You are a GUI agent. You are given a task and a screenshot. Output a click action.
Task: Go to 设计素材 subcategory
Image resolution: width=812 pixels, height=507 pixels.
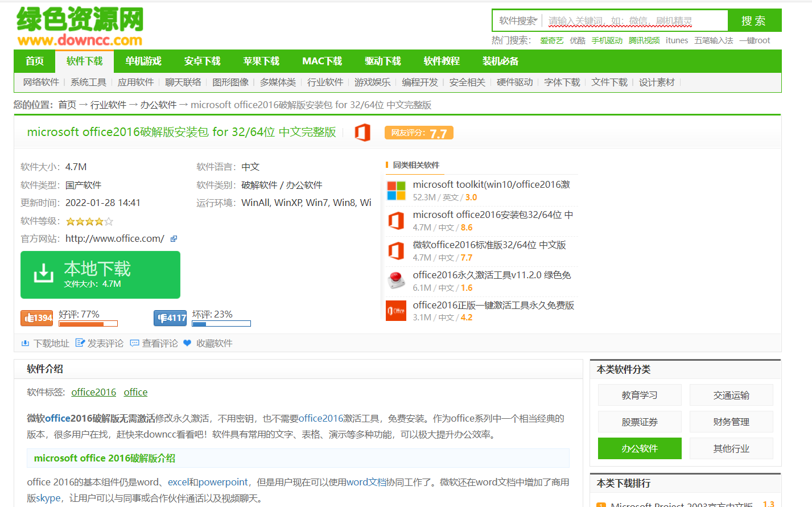pyautogui.click(x=657, y=83)
